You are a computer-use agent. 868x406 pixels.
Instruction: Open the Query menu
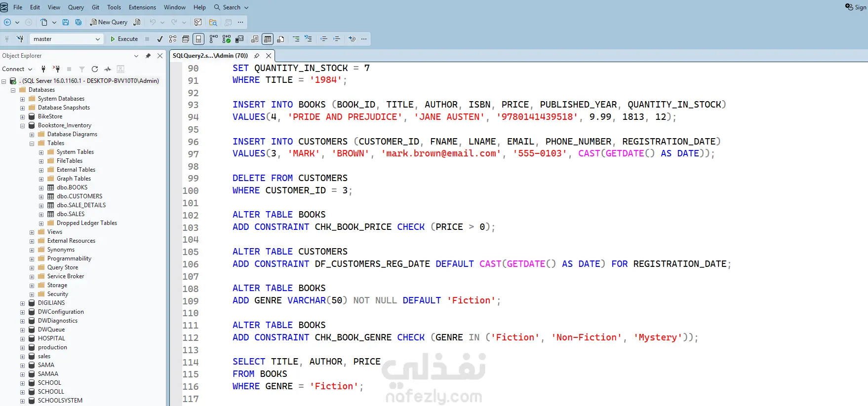[x=76, y=7]
